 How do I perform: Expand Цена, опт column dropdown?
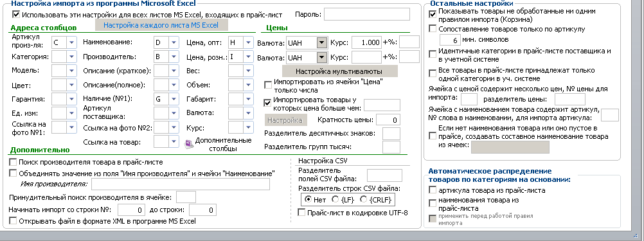[x=248, y=42]
